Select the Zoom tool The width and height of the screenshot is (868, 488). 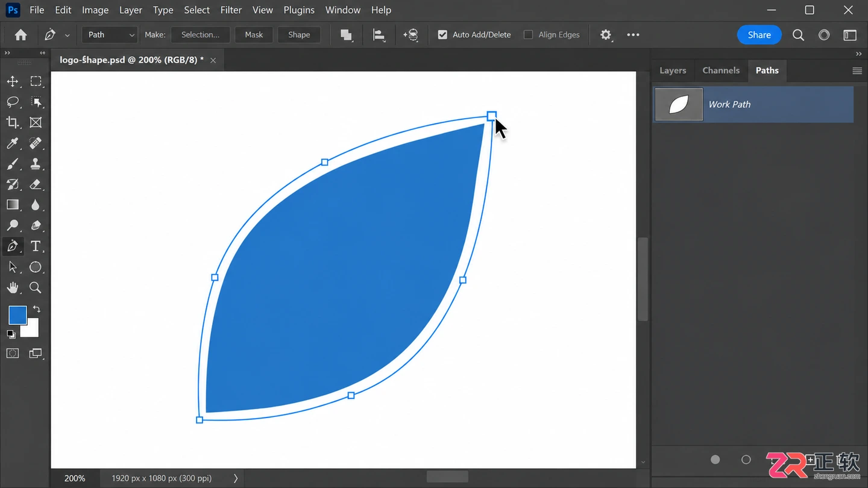pyautogui.click(x=36, y=287)
